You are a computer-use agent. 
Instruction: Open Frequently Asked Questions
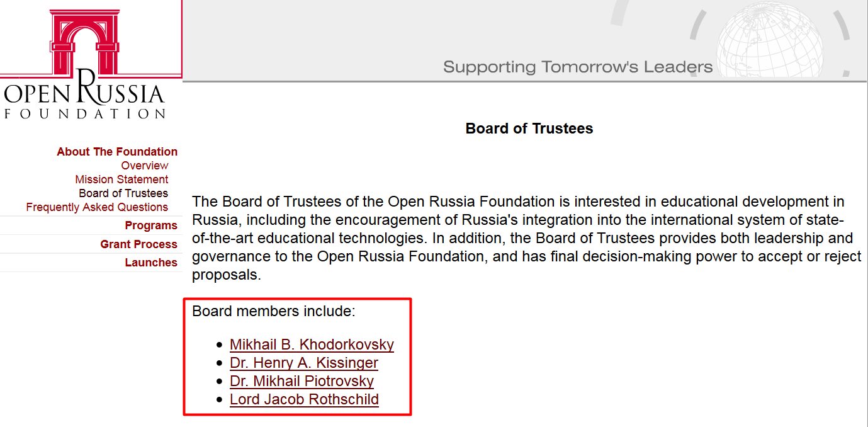[x=97, y=207]
